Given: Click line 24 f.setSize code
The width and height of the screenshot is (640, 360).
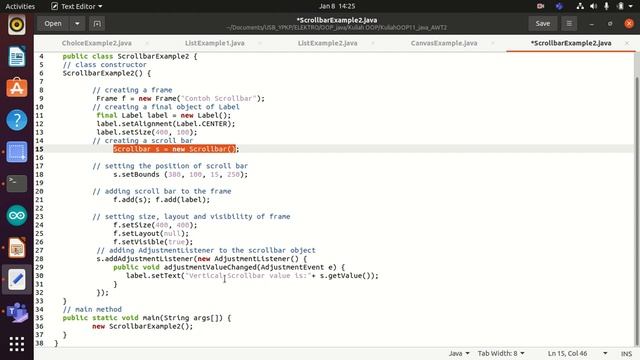Looking at the screenshot, I should (155, 225).
